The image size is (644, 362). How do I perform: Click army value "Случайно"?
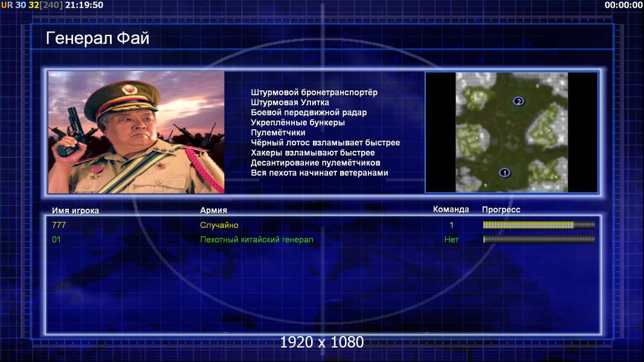(x=219, y=225)
